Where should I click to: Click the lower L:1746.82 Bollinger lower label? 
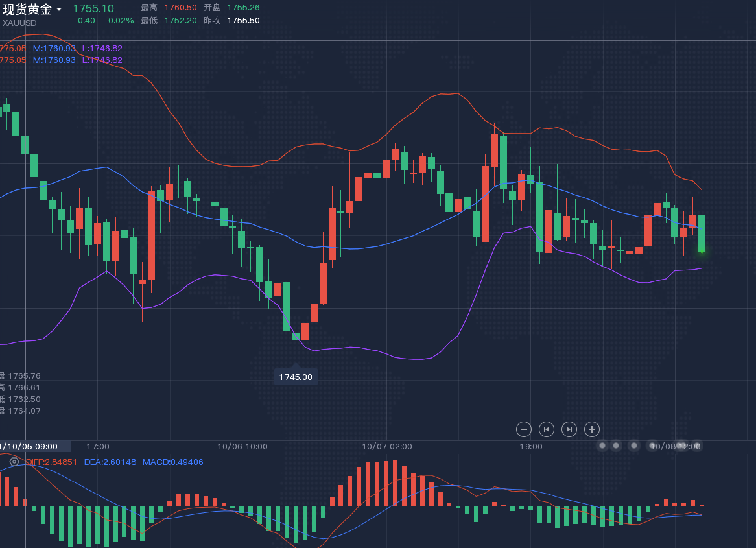[102, 60]
